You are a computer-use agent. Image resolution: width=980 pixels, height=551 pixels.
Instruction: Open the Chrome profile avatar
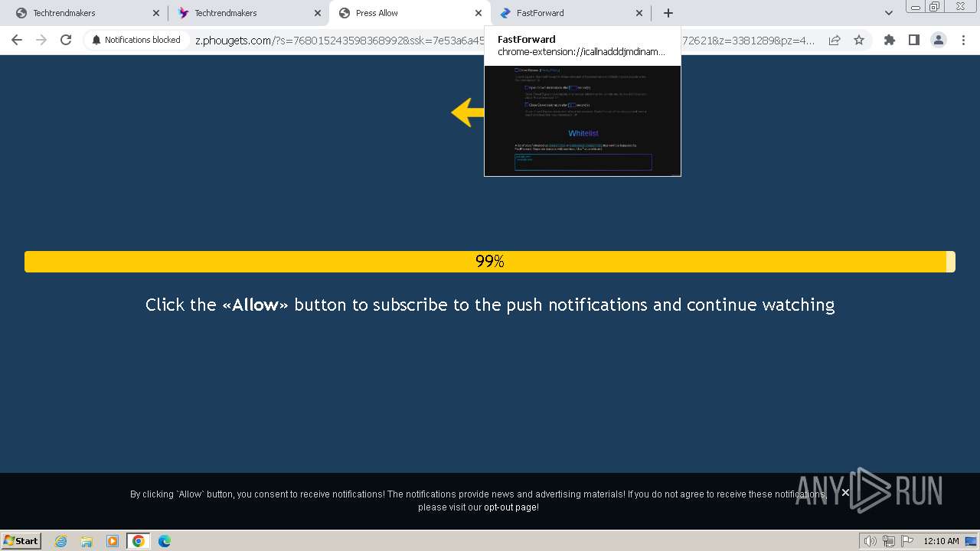[938, 40]
